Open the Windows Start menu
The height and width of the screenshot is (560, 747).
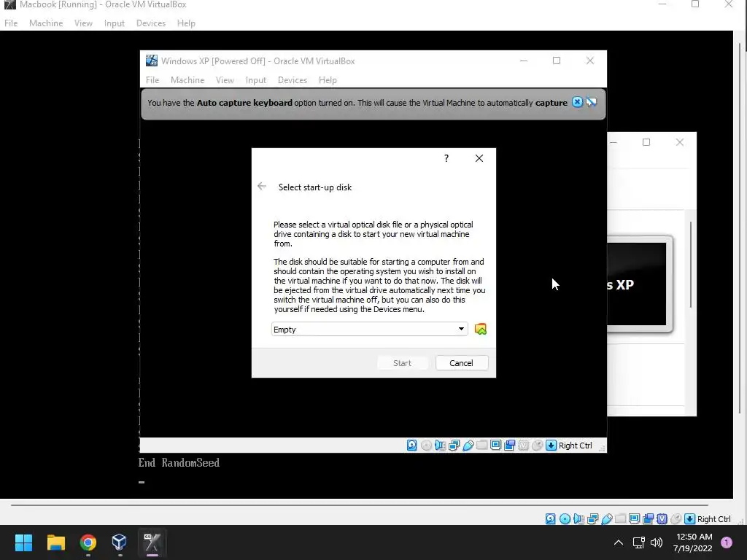pyautogui.click(x=24, y=542)
